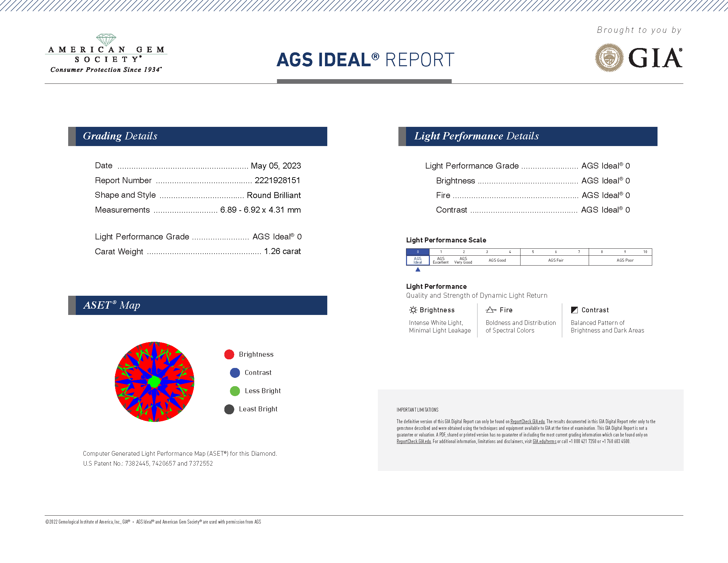This screenshot has width=728, height=563.
Task: Click the report number 2221928151
Action: click(277, 180)
